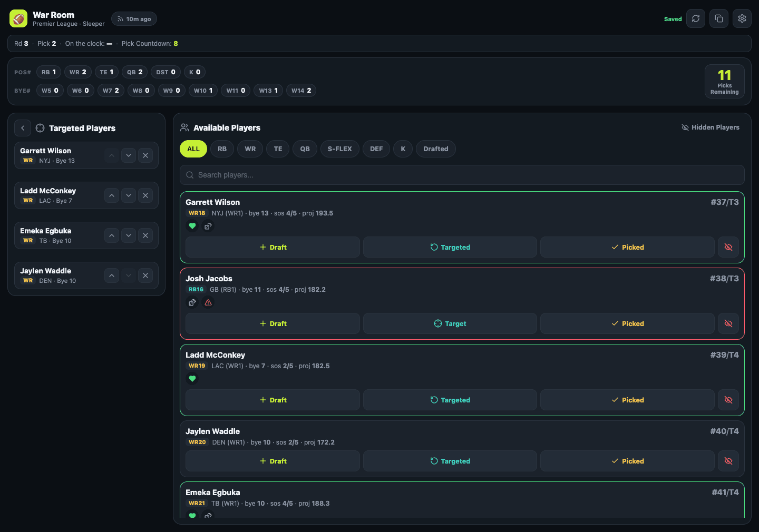
Task: Hide Garrett Wilson using the eye-off button
Action: coord(728,247)
